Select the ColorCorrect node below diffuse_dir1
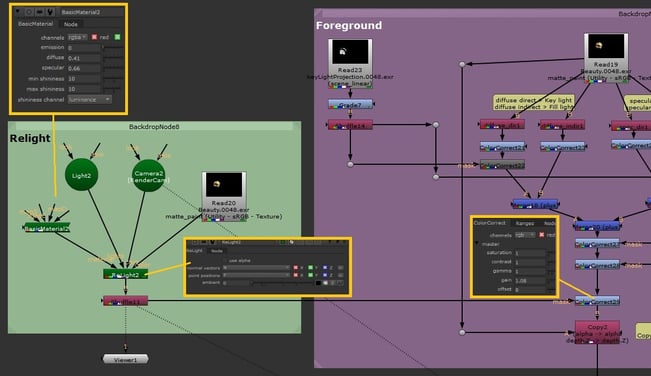 pos(502,146)
